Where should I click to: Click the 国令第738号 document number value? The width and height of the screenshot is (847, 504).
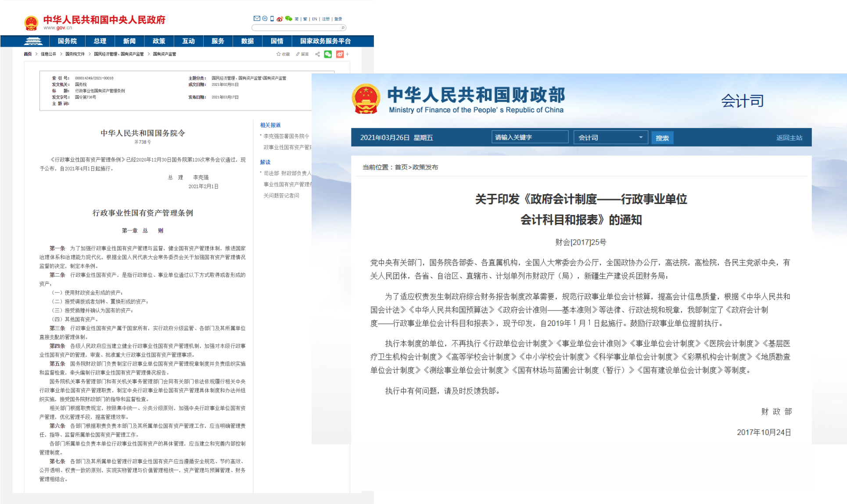click(x=86, y=97)
